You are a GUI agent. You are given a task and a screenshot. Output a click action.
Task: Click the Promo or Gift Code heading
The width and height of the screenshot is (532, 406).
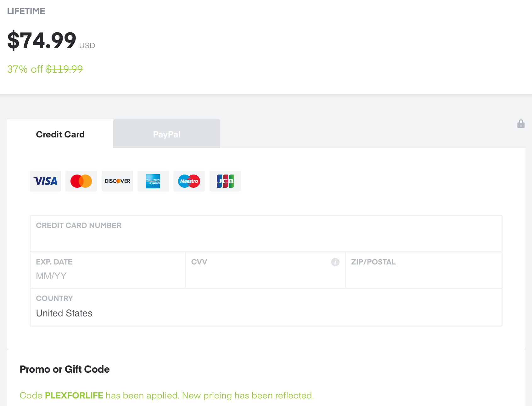(x=65, y=369)
